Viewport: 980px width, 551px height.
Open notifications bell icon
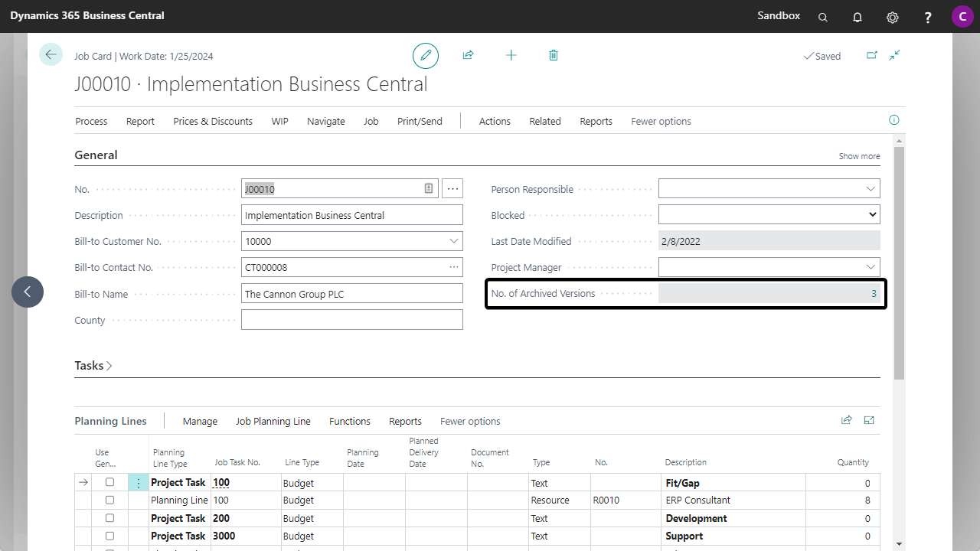point(857,17)
